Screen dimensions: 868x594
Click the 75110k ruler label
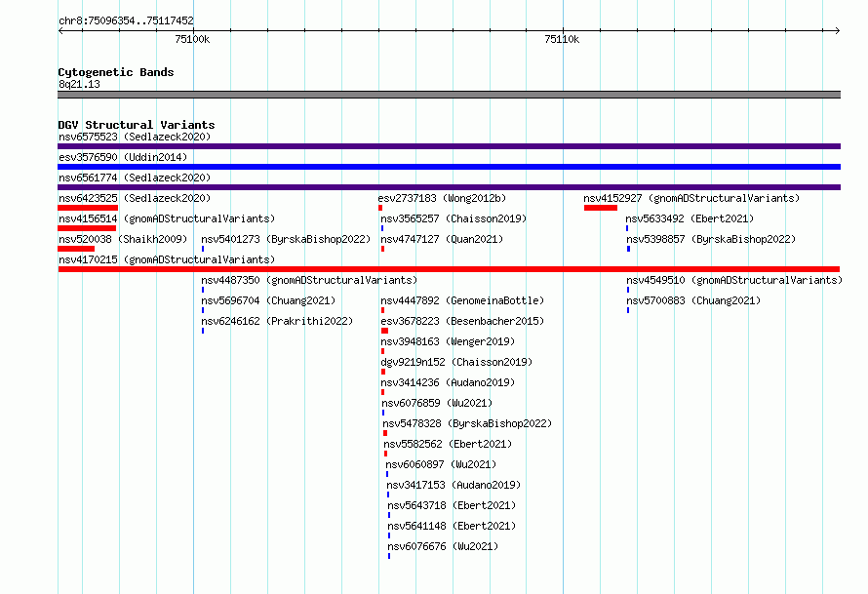tap(562, 39)
